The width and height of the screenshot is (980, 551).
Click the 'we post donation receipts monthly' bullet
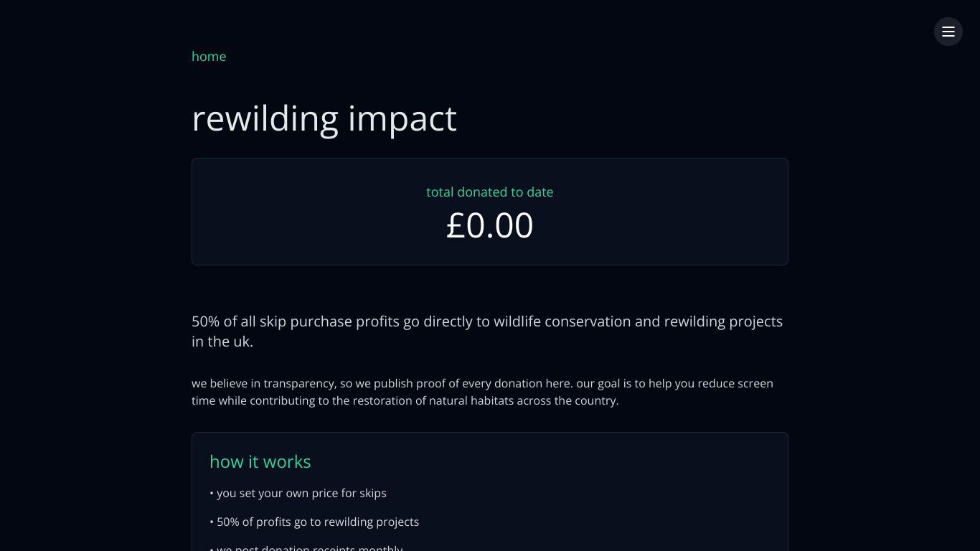pyautogui.click(x=306, y=547)
